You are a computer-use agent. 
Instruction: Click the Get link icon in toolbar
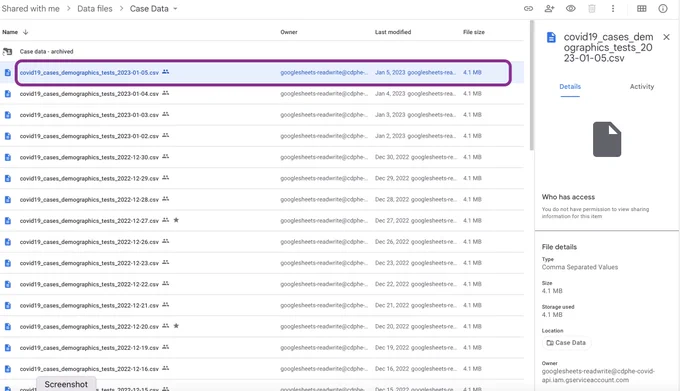(528, 8)
